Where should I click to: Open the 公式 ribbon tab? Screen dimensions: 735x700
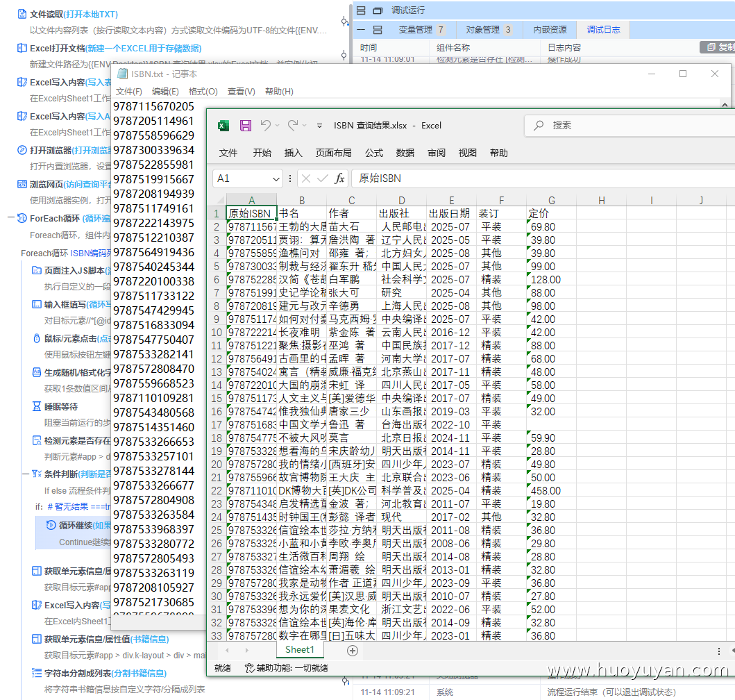pyautogui.click(x=374, y=153)
